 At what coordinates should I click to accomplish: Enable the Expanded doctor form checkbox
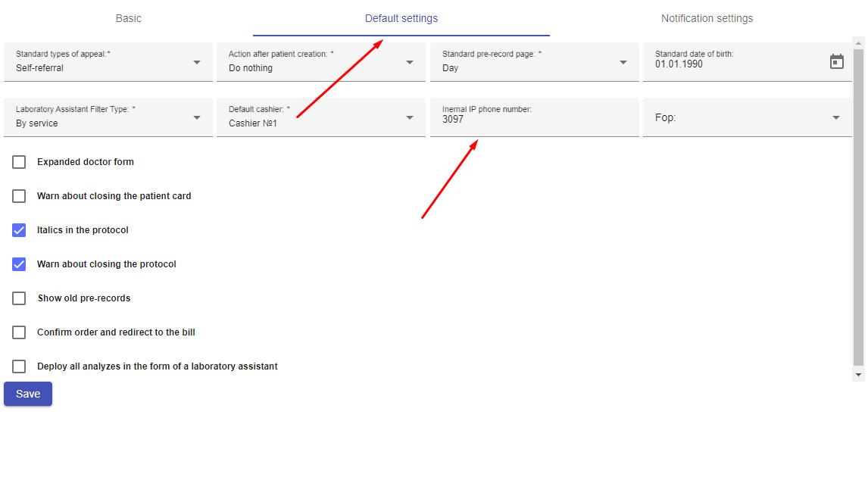pos(19,162)
